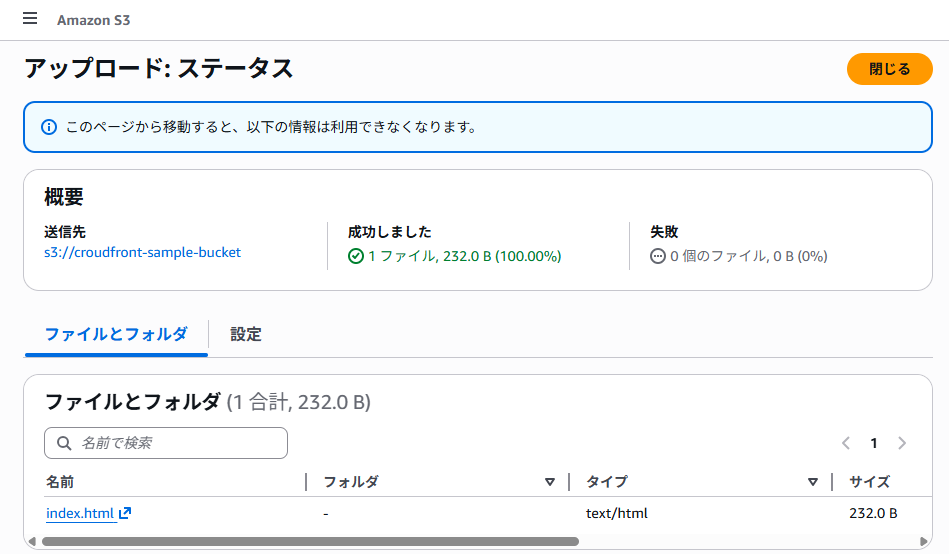Image resolution: width=949 pixels, height=554 pixels.
Task: Open the hamburger navigation menu
Action: pos(30,19)
